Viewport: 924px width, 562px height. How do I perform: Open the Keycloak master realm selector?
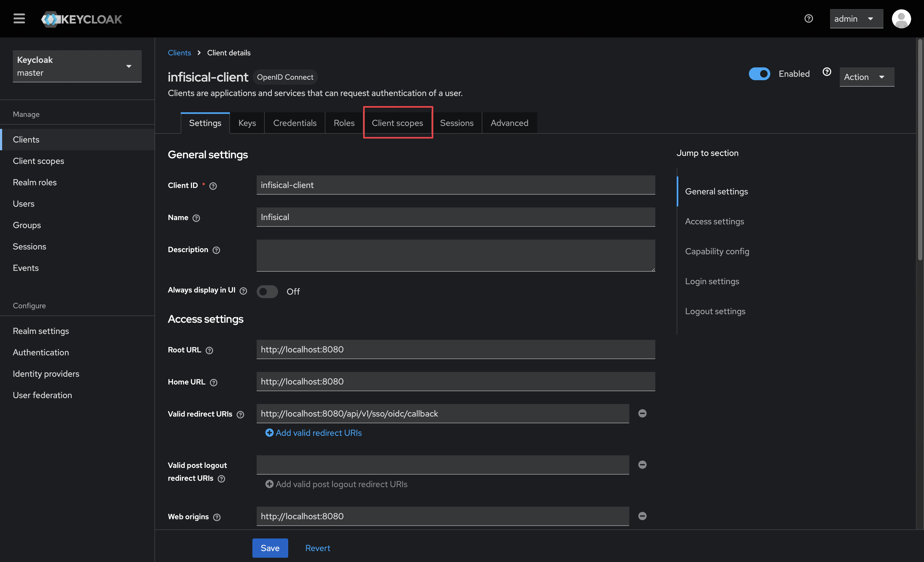77,66
